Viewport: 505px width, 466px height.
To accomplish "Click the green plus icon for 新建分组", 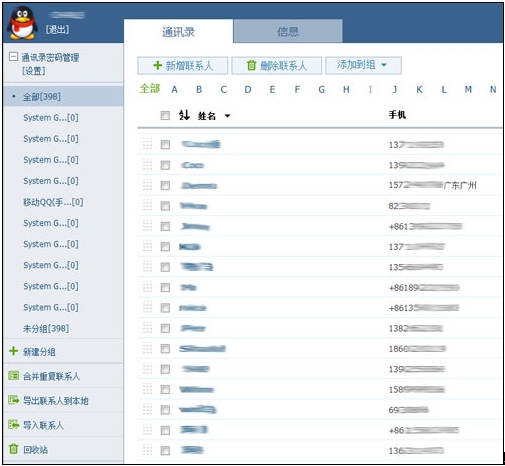I will 13,351.
